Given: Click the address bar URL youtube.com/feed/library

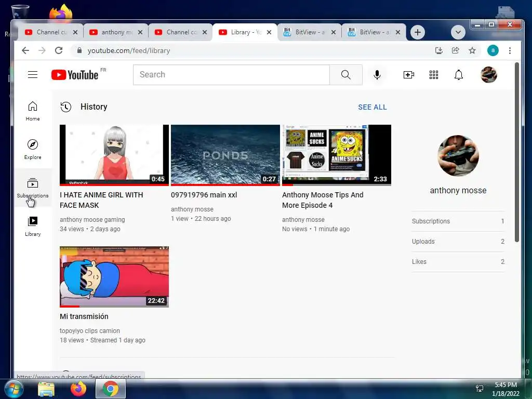Looking at the screenshot, I should coord(129,50).
